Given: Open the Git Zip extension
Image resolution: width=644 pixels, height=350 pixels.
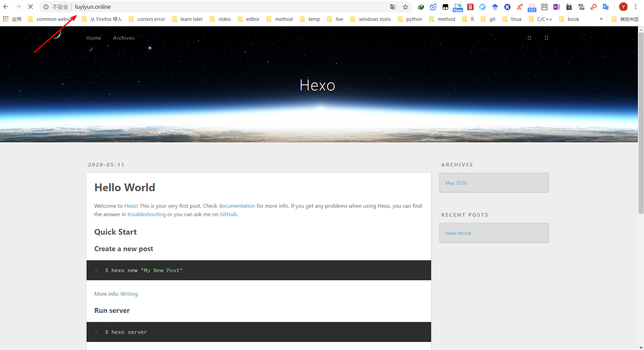Looking at the screenshot, I should point(581,7).
